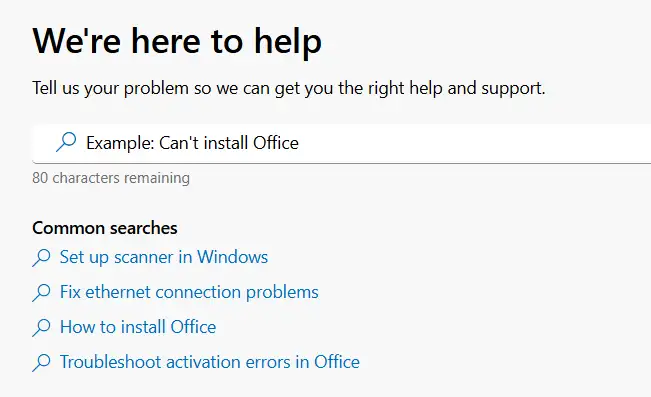Open the Set up scanner in Windows link
The height and width of the screenshot is (397, 651).
point(164,257)
